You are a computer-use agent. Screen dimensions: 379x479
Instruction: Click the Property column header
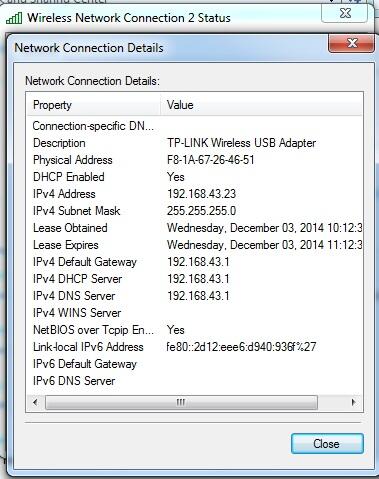tap(93, 105)
